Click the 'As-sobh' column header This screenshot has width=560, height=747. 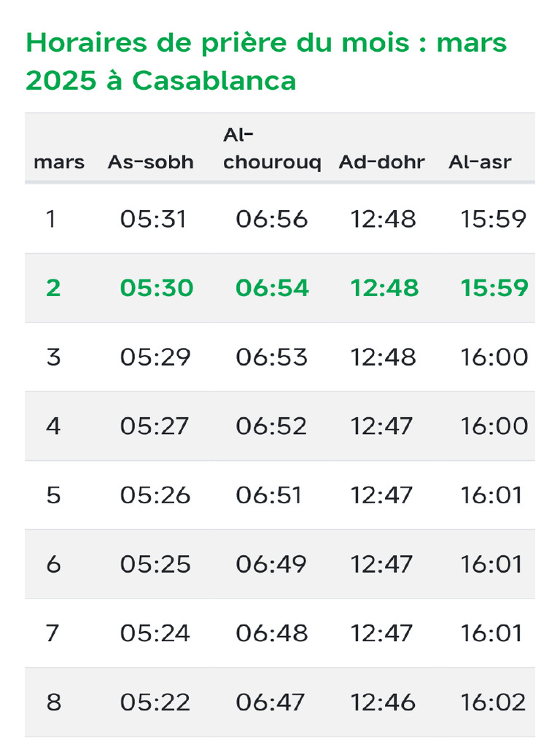pyautogui.click(x=151, y=162)
